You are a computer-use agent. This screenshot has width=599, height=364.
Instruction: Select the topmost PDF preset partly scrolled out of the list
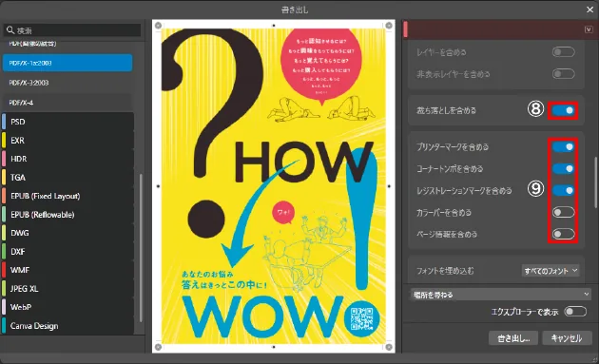[68, 45]
